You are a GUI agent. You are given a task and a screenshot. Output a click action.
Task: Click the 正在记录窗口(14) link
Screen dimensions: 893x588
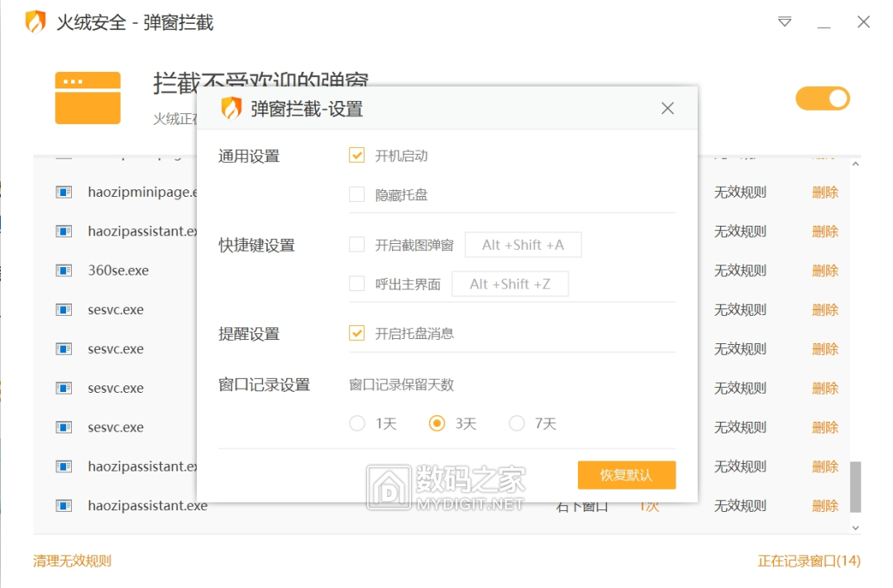click(x=809, y=561)
